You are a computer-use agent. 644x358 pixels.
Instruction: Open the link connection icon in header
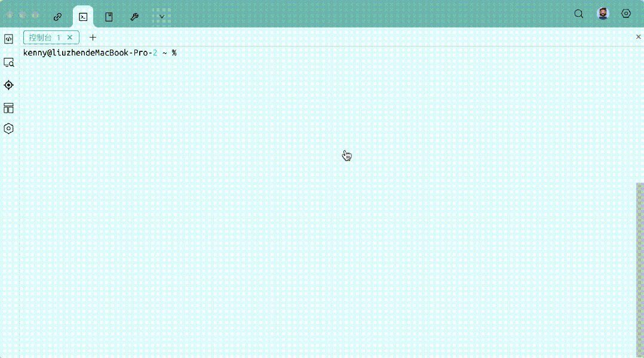pos(58,17)
